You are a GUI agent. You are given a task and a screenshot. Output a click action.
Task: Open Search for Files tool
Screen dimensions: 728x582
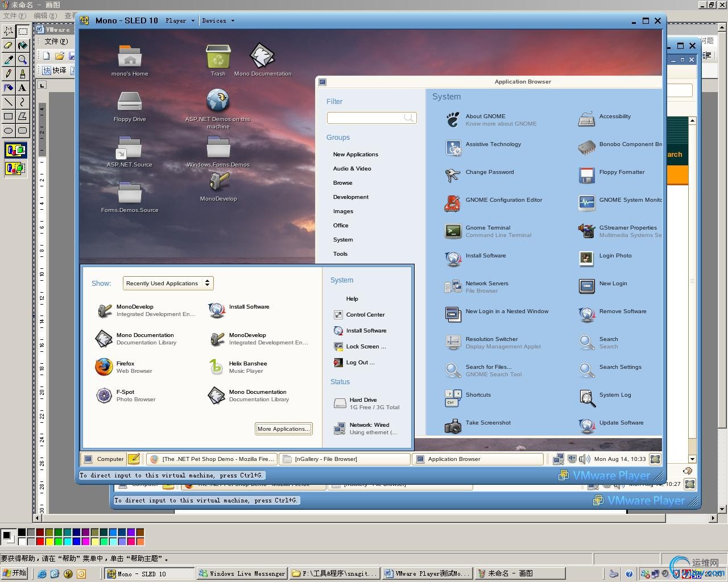483,370
